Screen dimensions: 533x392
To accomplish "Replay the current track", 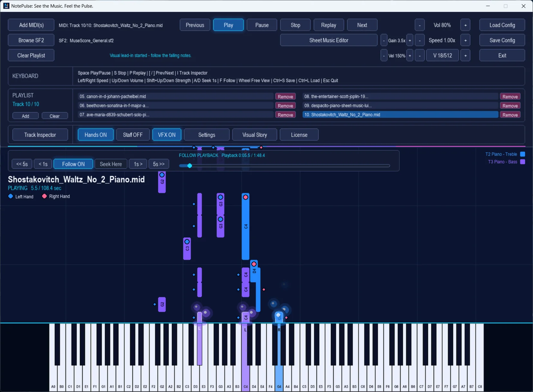I will (x=328, y=25).
